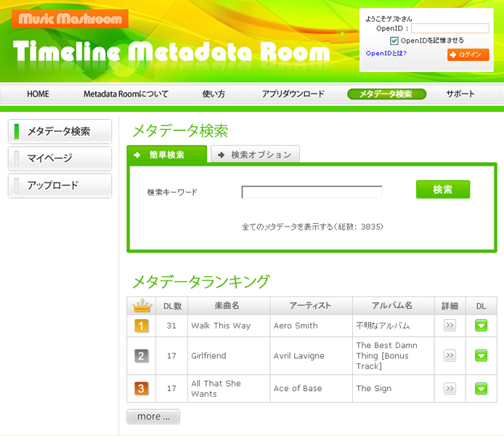Click the 詳細 column header

click(x=450, y=306)
